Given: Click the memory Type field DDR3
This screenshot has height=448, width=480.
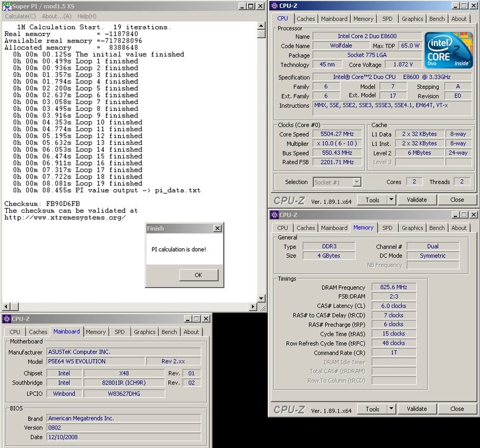Looking at the screenshot, I should (329, 246).
